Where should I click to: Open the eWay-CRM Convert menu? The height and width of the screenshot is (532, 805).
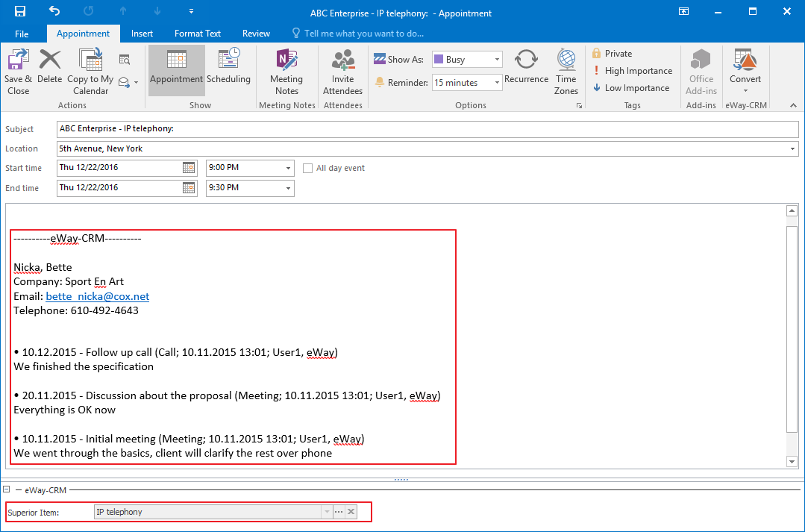(x=745, y=72)
